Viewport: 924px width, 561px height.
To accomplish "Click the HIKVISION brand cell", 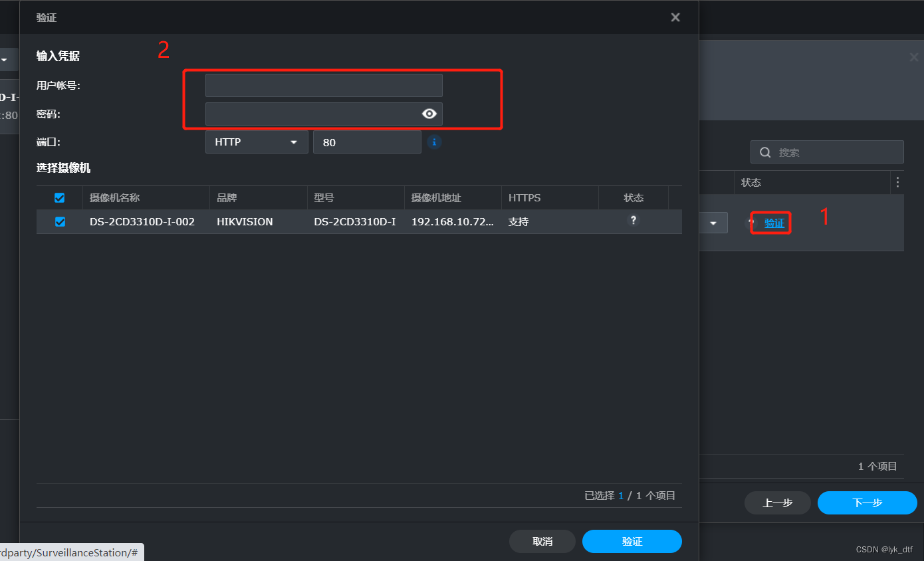I will coord(245,222).
